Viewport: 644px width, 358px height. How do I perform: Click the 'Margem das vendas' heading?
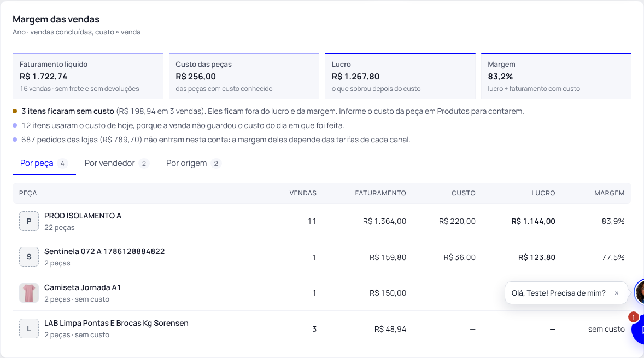56,19
